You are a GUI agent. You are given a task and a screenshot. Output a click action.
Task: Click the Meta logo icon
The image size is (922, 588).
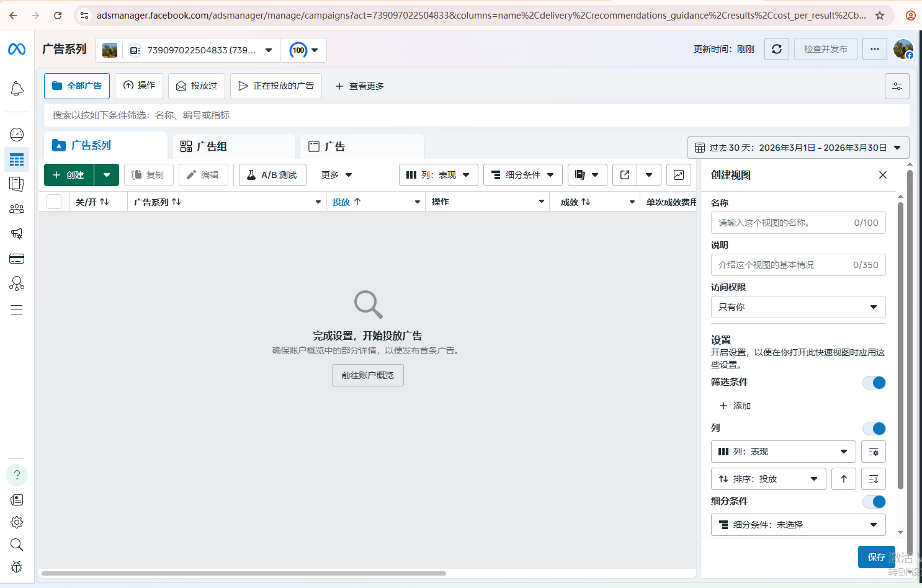pyautogui.click(x=17, y=50)
